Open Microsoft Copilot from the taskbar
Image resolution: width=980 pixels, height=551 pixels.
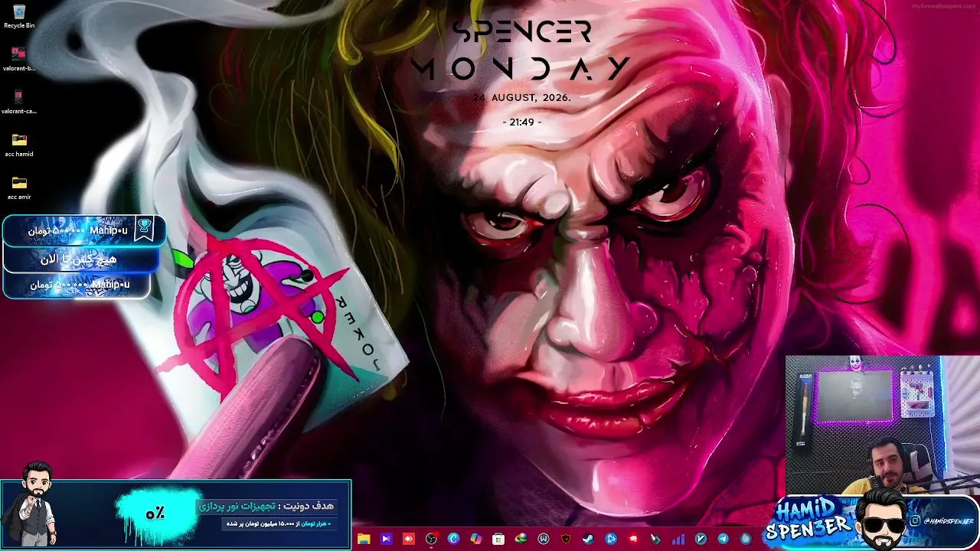coord(476,539)
